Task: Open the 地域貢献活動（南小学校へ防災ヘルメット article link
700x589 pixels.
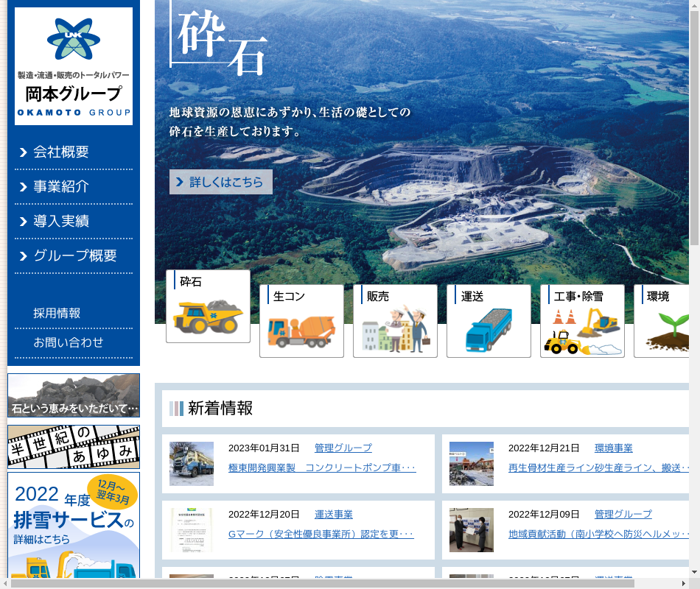Action: point(598,534)
